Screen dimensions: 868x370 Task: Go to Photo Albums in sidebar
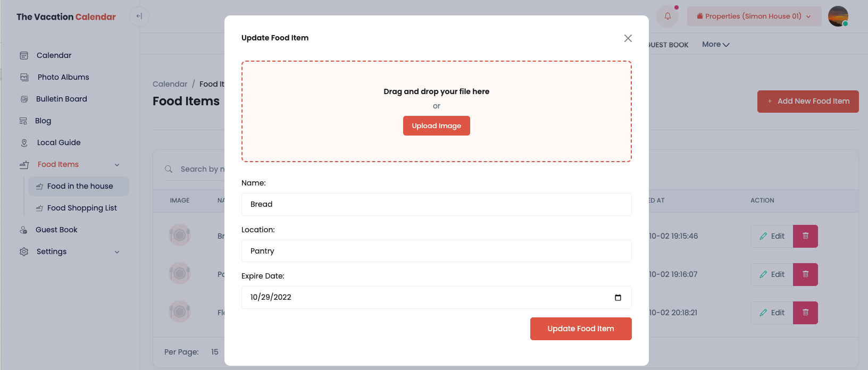(63, 77)
